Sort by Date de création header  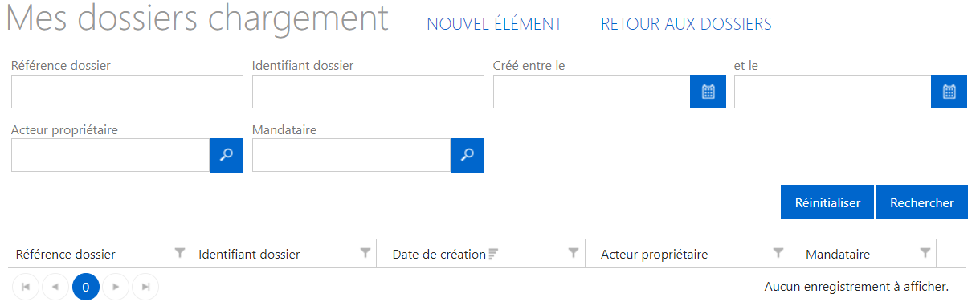439,254
